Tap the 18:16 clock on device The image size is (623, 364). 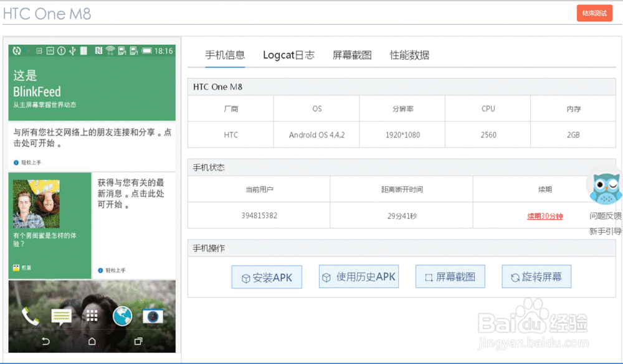tap(164, 51)
